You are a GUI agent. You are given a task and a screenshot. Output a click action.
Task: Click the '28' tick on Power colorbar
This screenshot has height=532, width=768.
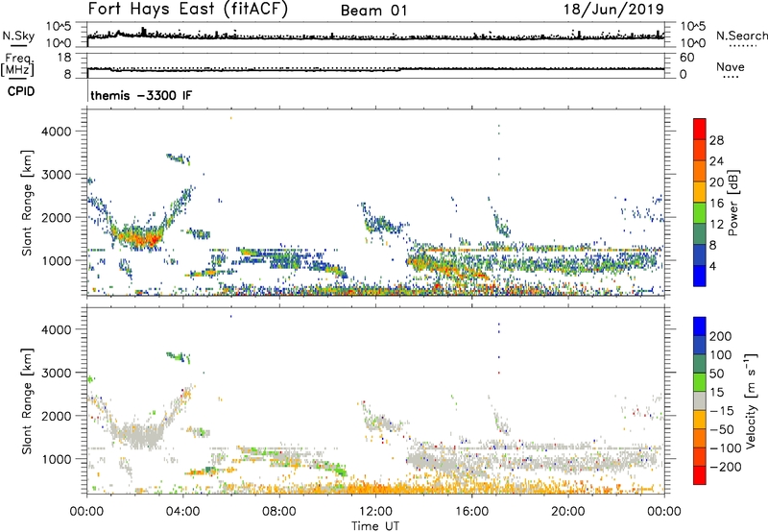tap(716, 140)
